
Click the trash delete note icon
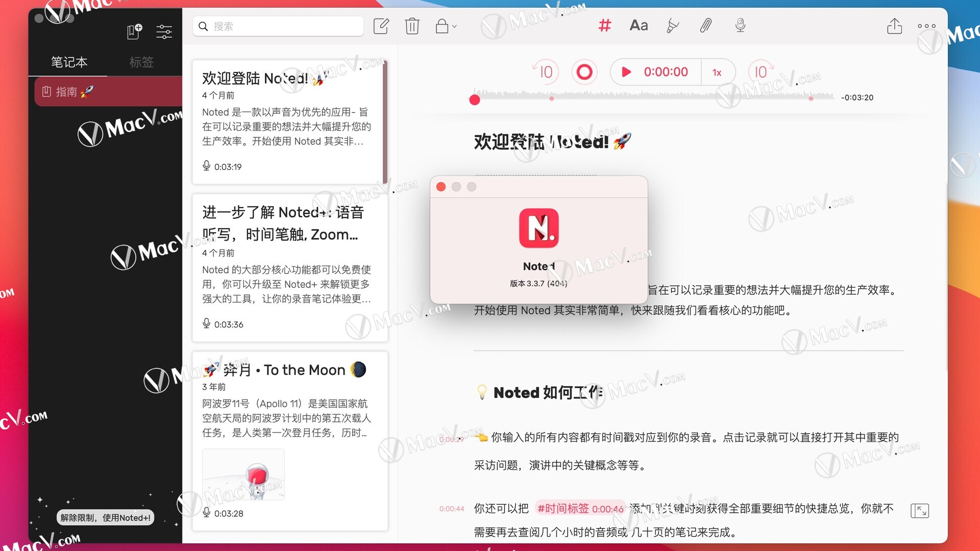tap(412, 26)
